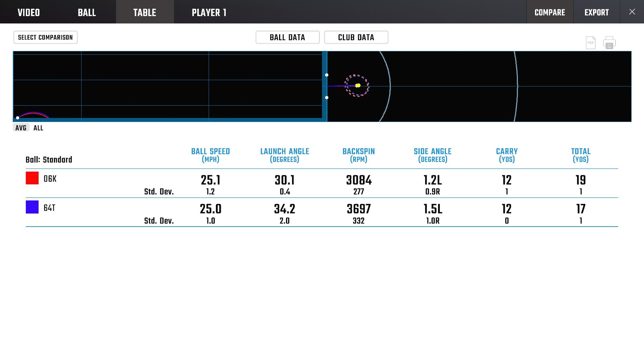Switch to the BALL tab
Image resolution: width=644 pixels, height=362 pixels.
[87, 12]
